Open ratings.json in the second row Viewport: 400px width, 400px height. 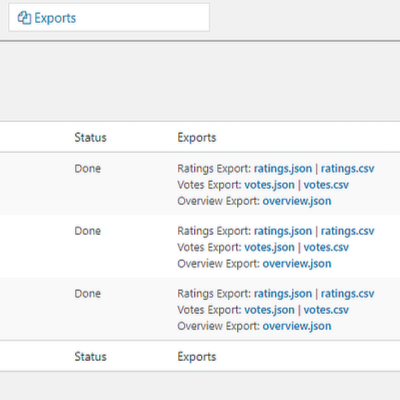coord(283,231)
